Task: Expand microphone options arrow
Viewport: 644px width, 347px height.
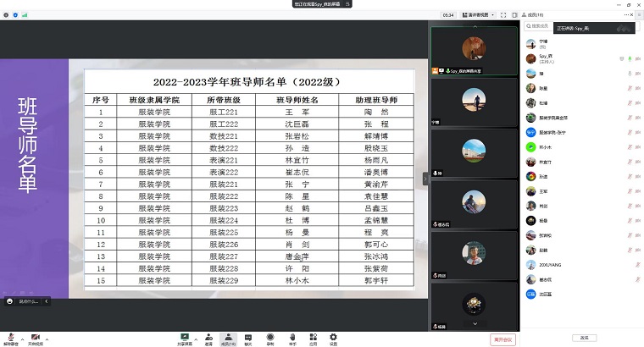Action: tap(22, 339)
